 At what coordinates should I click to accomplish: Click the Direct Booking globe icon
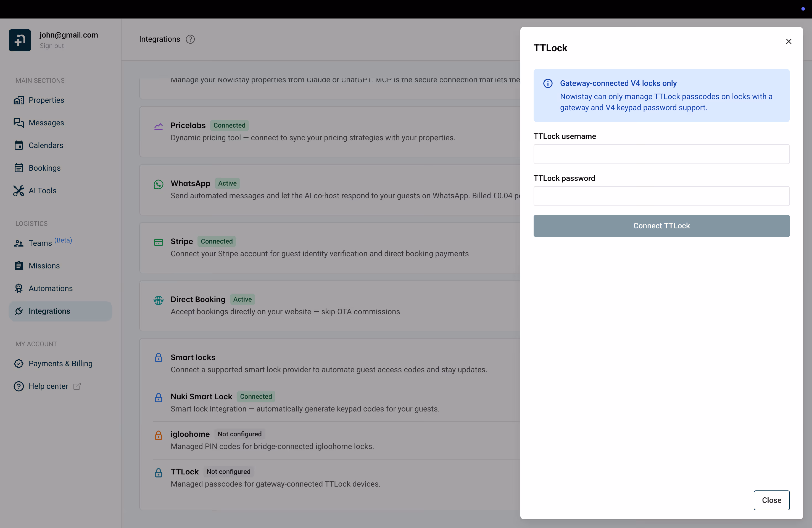click(158, 300)
